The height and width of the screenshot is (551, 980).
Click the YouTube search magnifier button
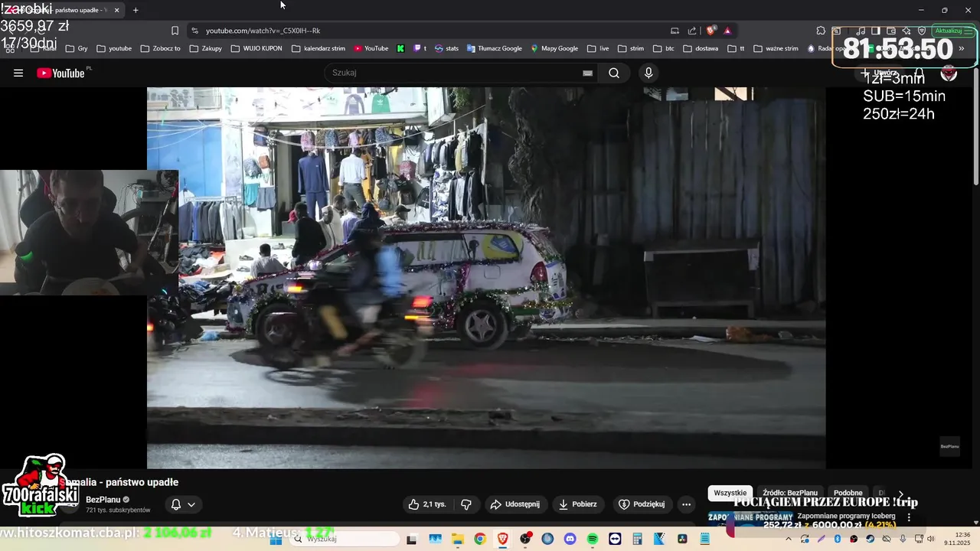[x=614, y=73]
